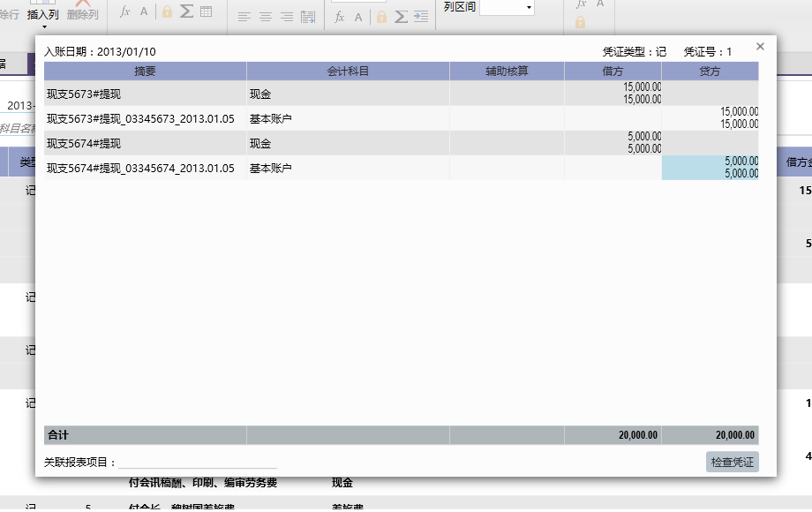Expand the 插入列 dropdown arrow
Image resolution: width=812 pixels, height=512 pixels.
tap(43, 26)
